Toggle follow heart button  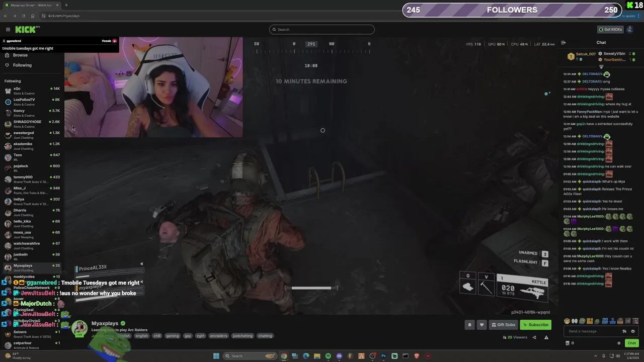tap(481, 325)
